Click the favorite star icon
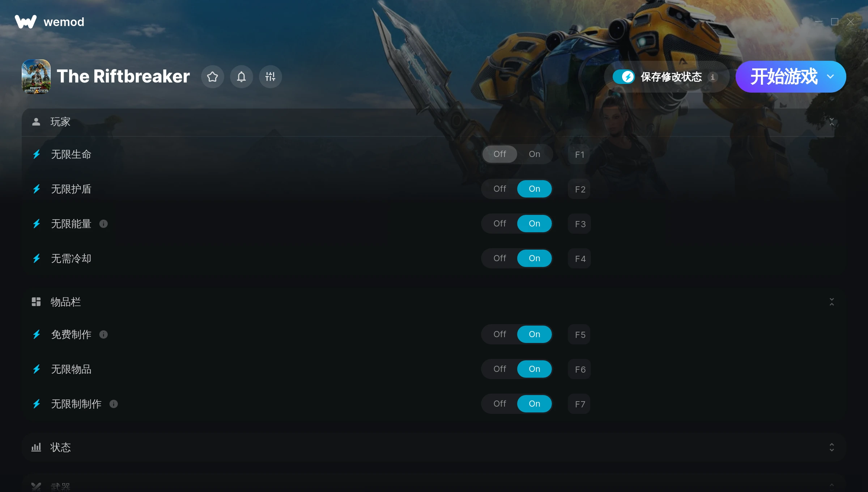The image size is (868, 492). point(213,77)
